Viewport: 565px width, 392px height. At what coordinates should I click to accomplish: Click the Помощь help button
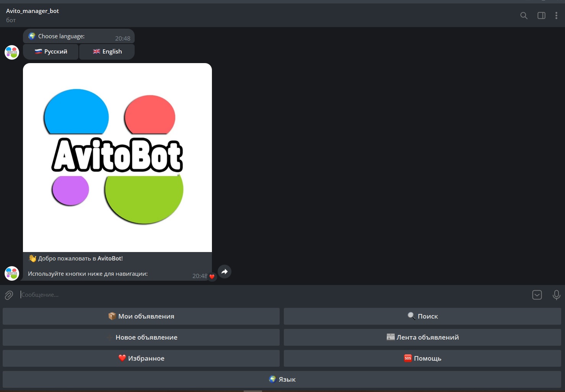click(x=422, y=358)
